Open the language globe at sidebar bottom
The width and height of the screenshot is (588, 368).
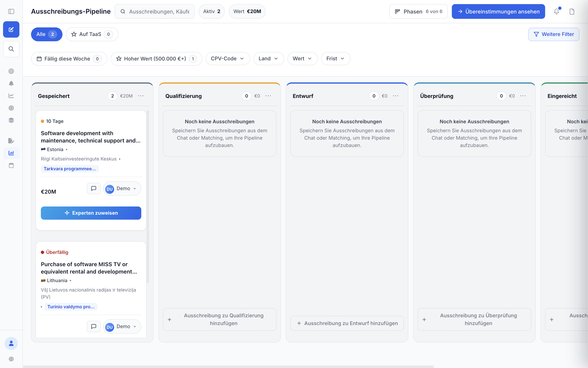pyautogui.click(x=11, y=359)
